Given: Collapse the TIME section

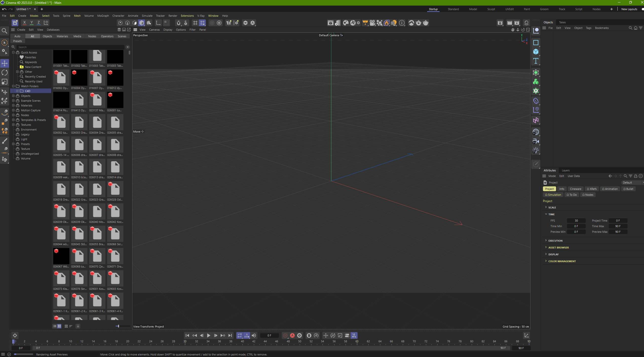Looking at the screenshot, I should point(546,214).
